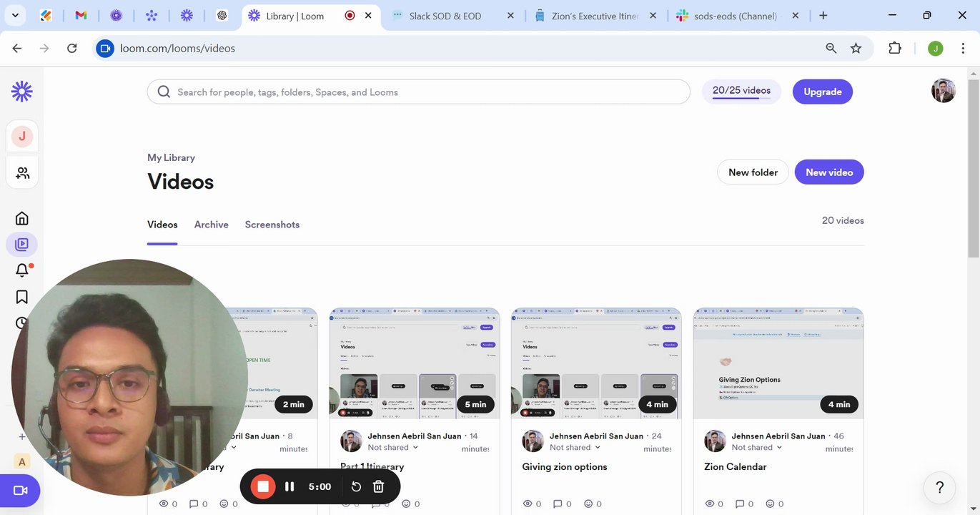Switch to Zion's Executive Itinerary browser tab
The width and height of the screenshot is (980, 515).
(x=595, y=16)
